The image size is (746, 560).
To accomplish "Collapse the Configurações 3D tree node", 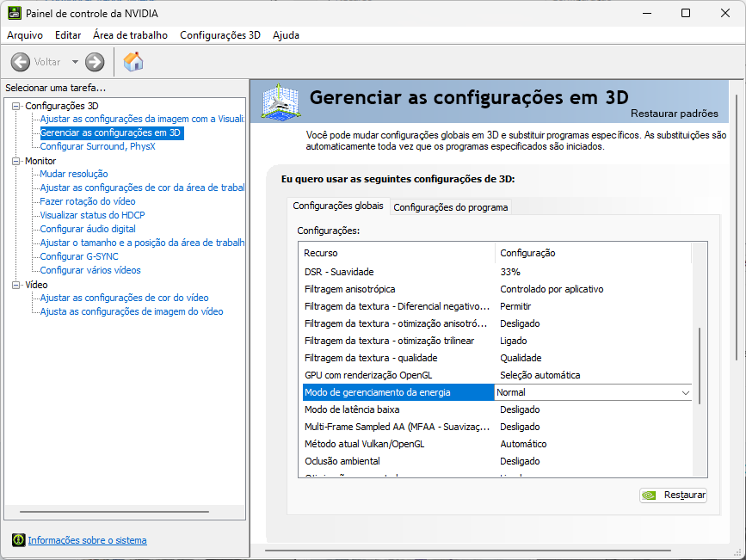I will tap(16, 106).
